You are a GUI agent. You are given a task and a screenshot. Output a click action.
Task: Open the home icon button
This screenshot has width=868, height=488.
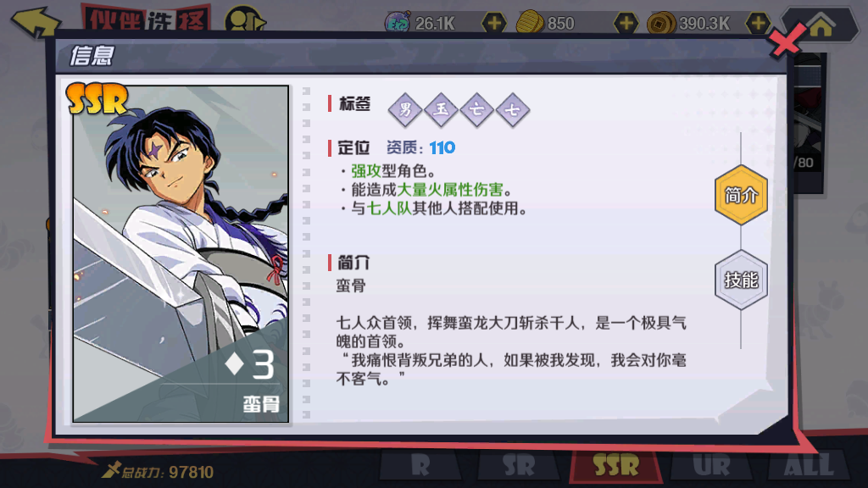pyautogui.click(x=821, y=25)
